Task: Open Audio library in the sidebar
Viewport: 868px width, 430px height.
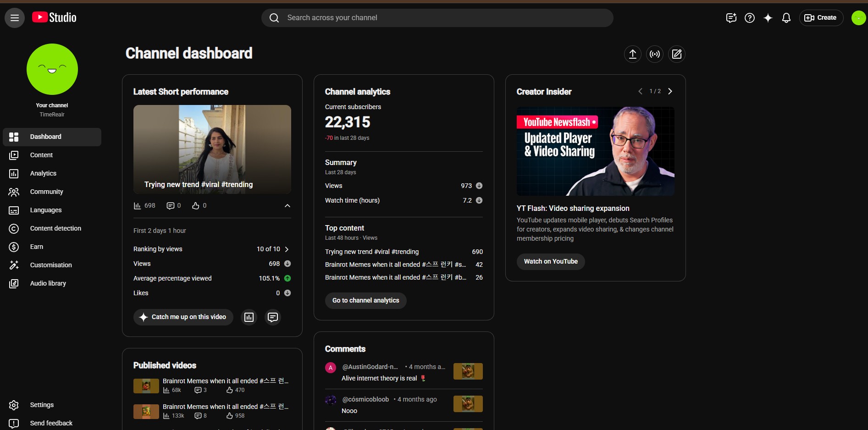Action: [52, 284]
